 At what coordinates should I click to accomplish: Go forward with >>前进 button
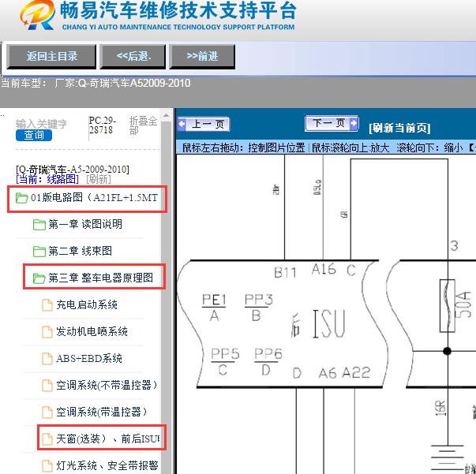pos(202,57)
